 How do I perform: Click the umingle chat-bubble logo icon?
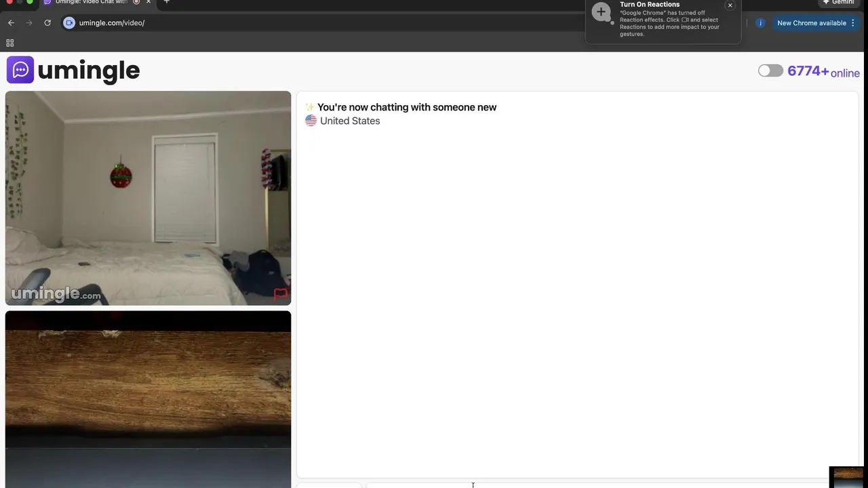20,70
